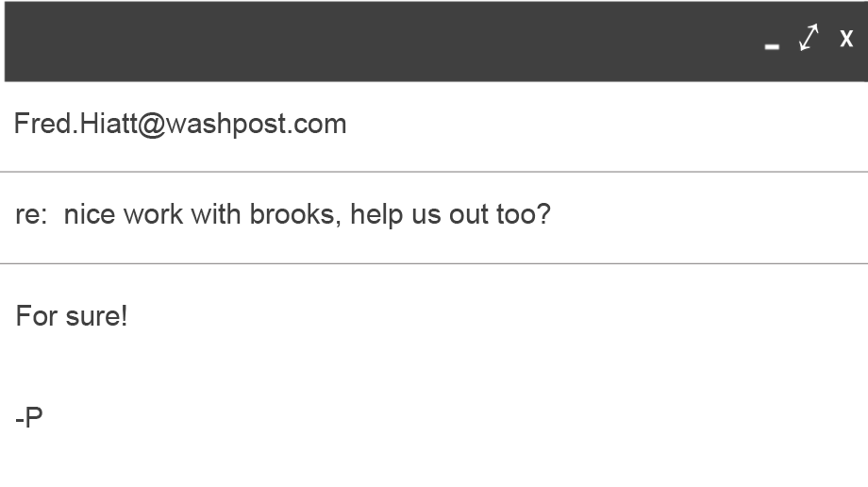Click the "-P" signature line
The width and height of the screenshot is (868, 487).
[x=29, y=418]
